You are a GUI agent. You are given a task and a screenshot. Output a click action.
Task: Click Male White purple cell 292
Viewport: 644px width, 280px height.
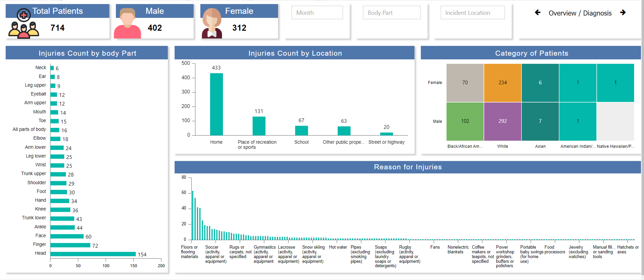pos(502,121)
